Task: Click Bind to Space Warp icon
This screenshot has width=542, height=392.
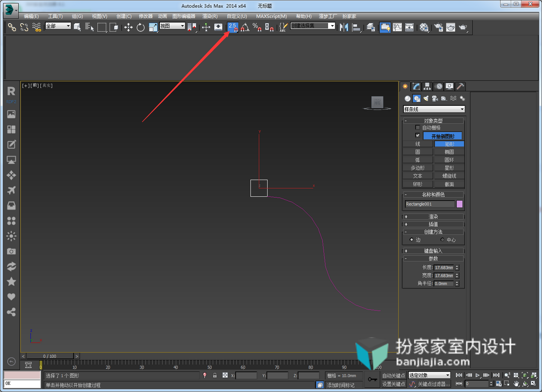Action: 37,27
